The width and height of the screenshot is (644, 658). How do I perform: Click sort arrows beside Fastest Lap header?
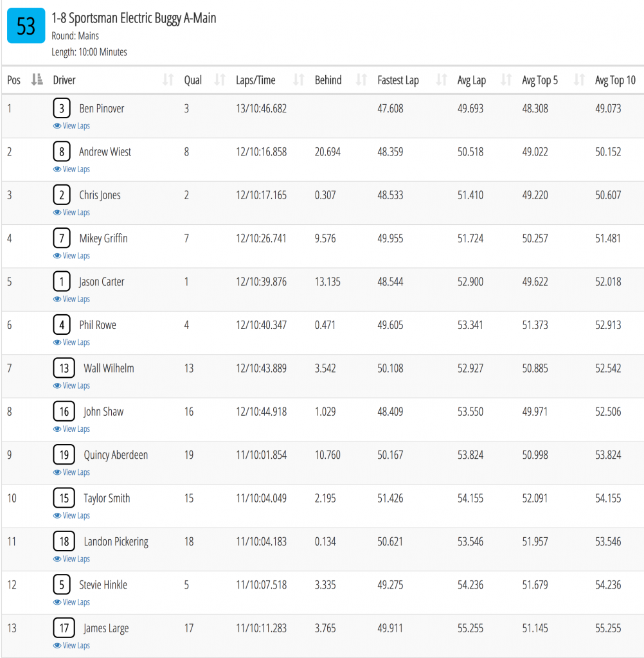point(442,79)
